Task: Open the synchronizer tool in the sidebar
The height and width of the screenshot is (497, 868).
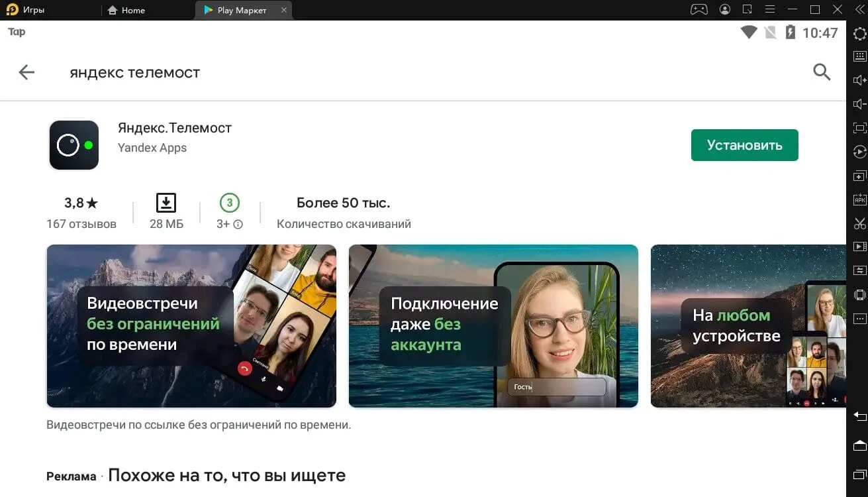Action: (859, 270)
